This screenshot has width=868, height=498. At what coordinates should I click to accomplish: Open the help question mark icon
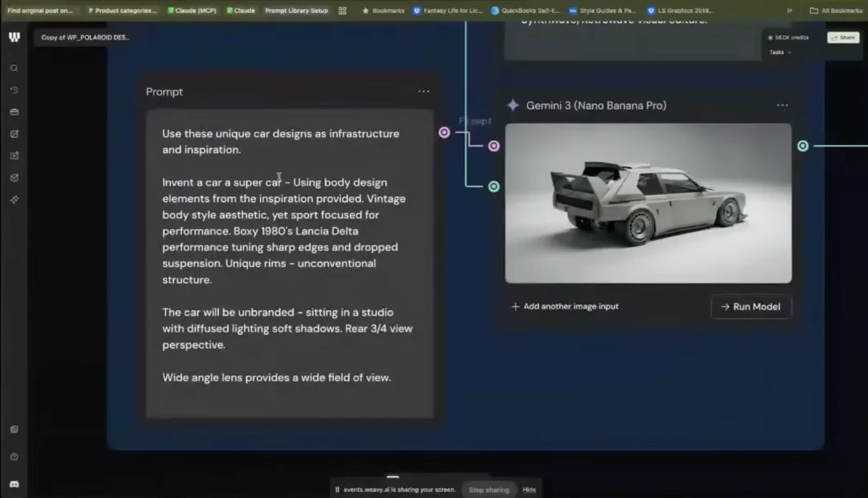[x=14, y=457]
